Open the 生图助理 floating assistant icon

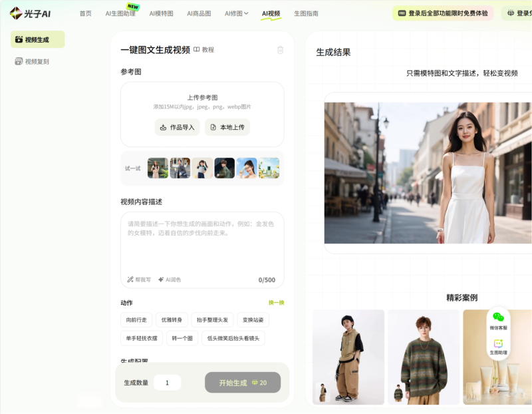point(498,343)
